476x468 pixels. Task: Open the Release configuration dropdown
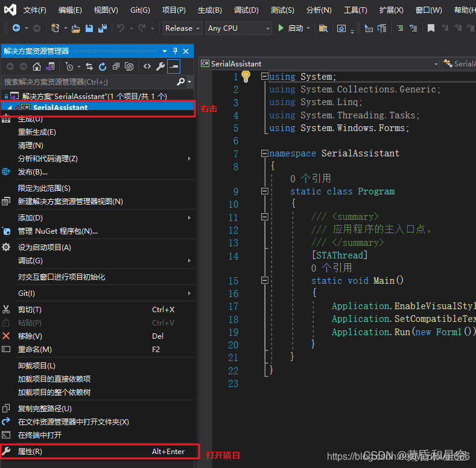[x=183, y=28]
